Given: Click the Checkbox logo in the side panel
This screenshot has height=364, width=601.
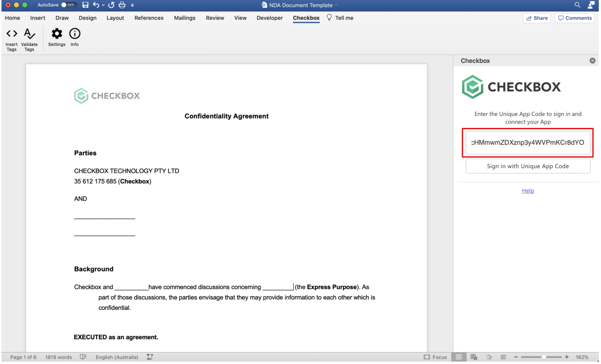Looking at the screenshot, I should point(511,87).
